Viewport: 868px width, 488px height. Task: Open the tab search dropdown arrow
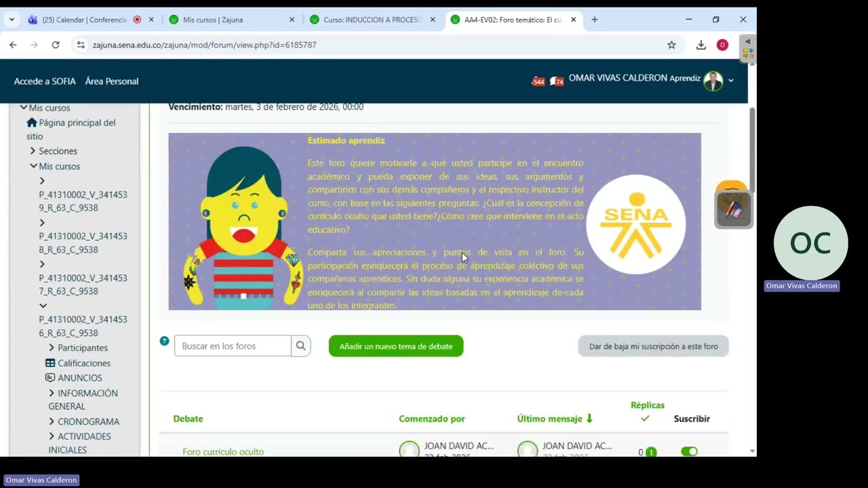pyautogui.click(x=12, y=20)
